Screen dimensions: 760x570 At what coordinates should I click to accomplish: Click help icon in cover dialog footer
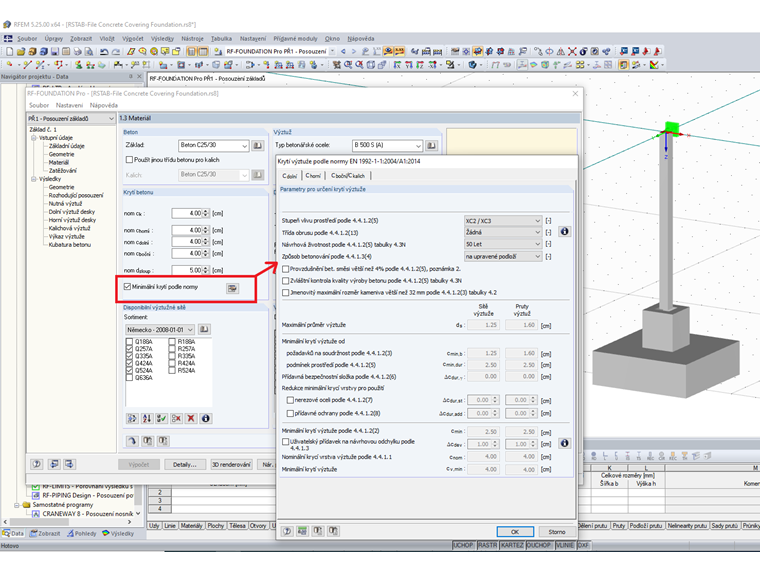tap(287, 531)
